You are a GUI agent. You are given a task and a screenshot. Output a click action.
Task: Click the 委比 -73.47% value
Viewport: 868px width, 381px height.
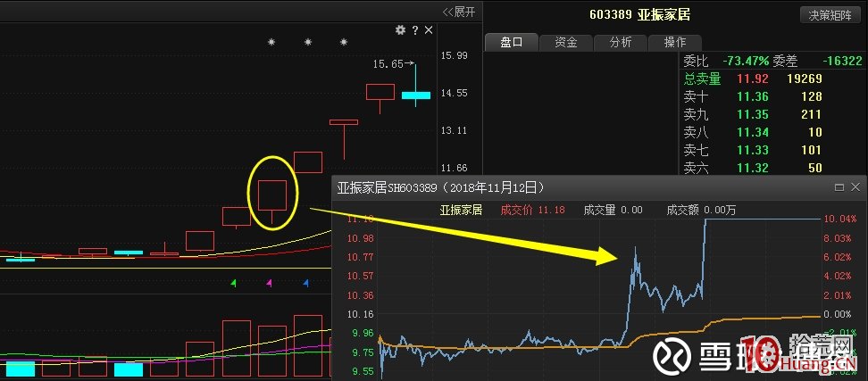pos(747,61)
